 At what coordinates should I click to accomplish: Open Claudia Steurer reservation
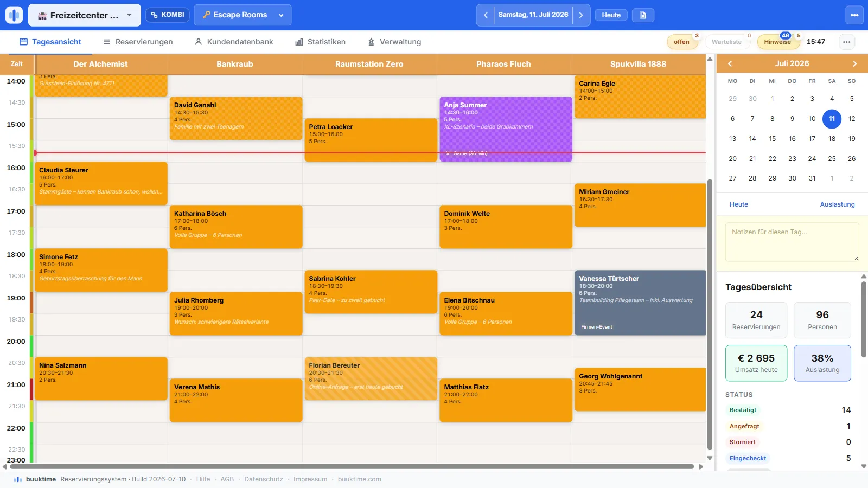101,183
